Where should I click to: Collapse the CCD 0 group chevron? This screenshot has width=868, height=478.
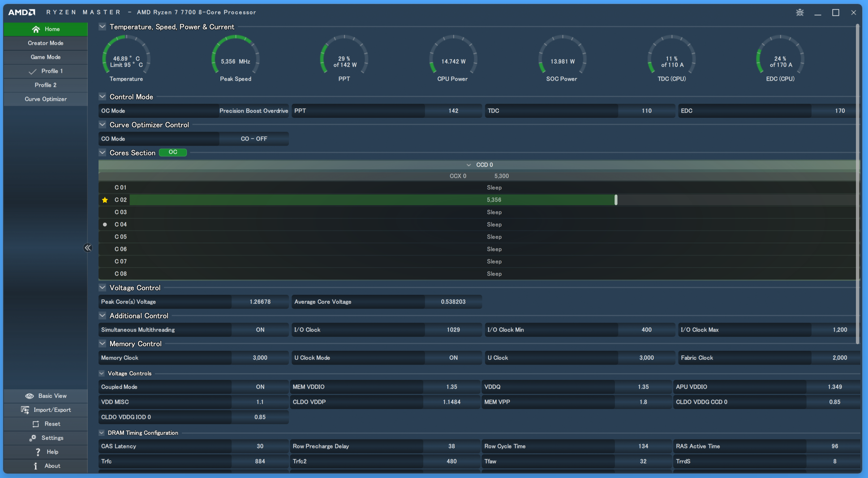click(x=468, y=165)
